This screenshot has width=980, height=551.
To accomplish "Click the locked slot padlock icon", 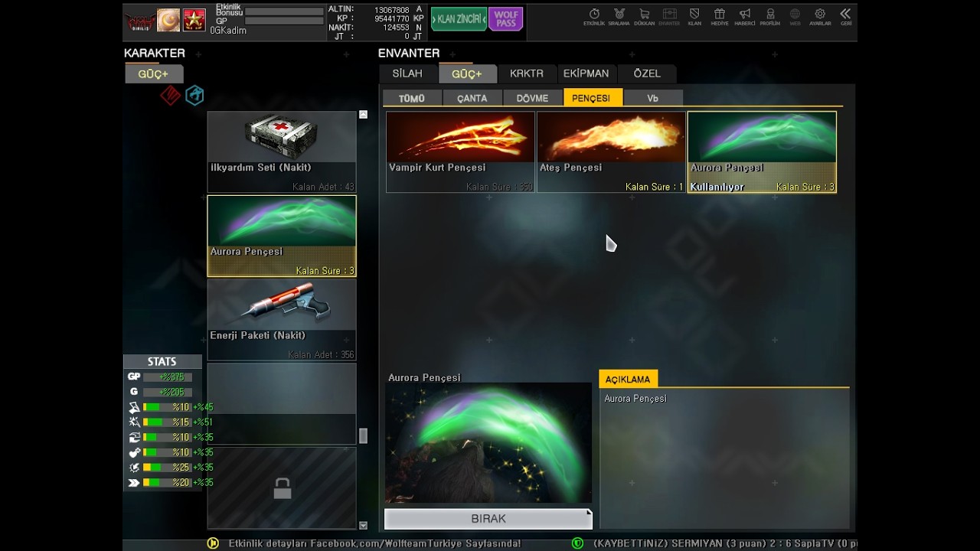I will [x=283, y=488].
